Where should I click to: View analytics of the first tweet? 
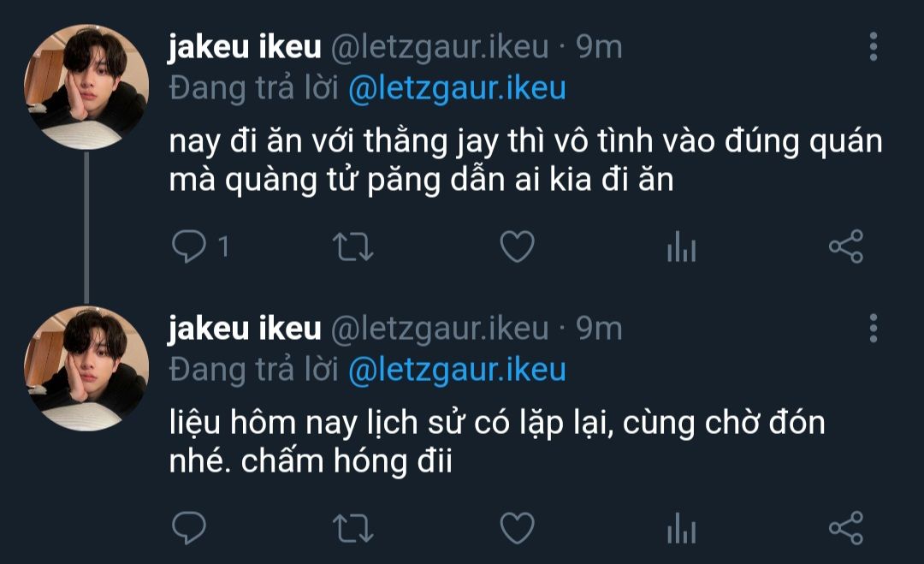click(682, 246)
